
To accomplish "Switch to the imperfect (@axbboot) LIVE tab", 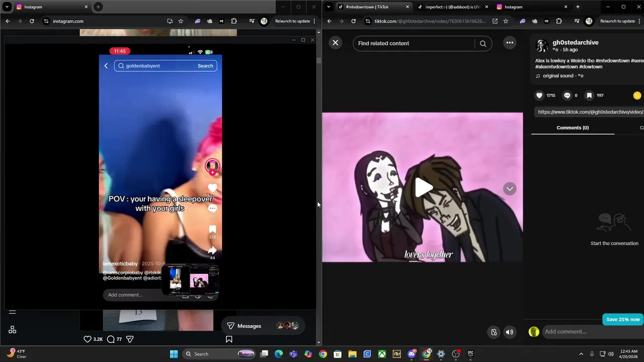I will coord(453,7).
